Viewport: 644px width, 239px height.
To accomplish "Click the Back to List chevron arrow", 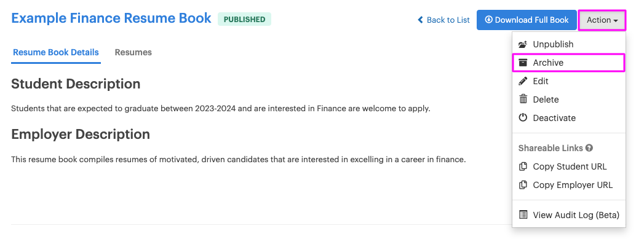I will (x=420, y=20).
